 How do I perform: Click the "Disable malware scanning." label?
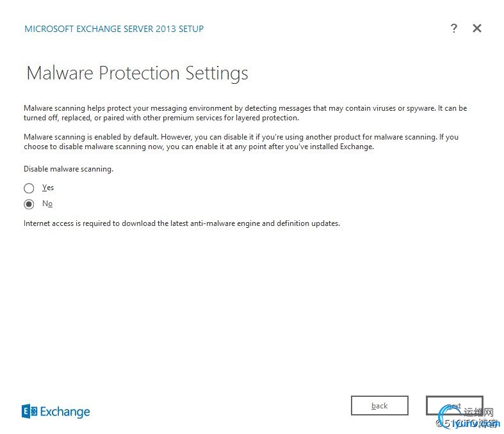[69, 169]
